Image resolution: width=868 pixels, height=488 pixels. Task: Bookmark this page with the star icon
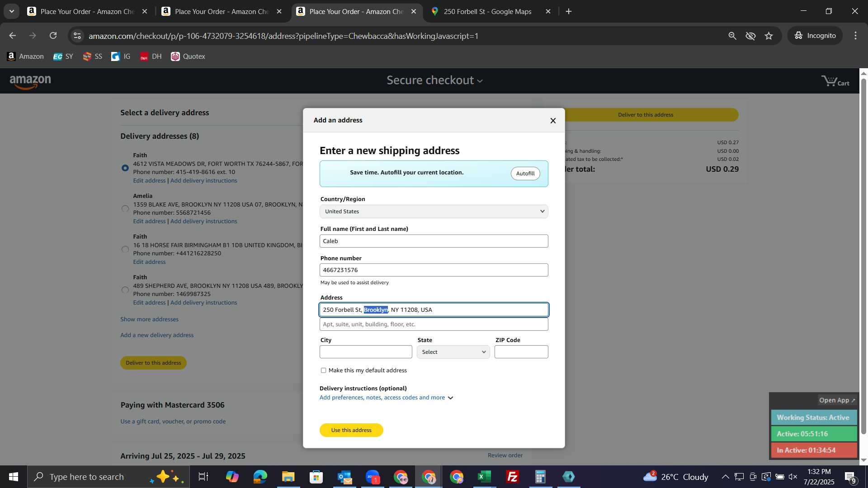(769, 36)
